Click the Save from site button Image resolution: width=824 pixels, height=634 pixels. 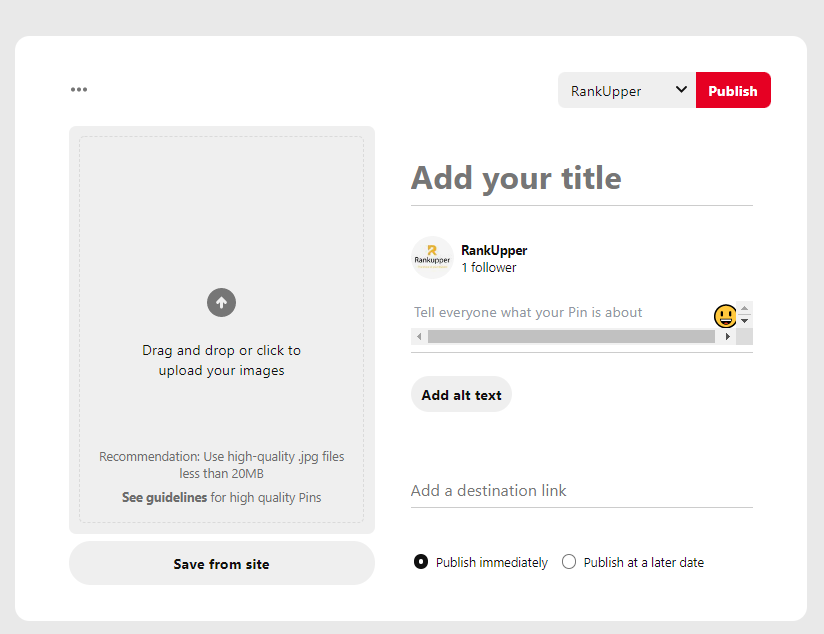[222, 564]
